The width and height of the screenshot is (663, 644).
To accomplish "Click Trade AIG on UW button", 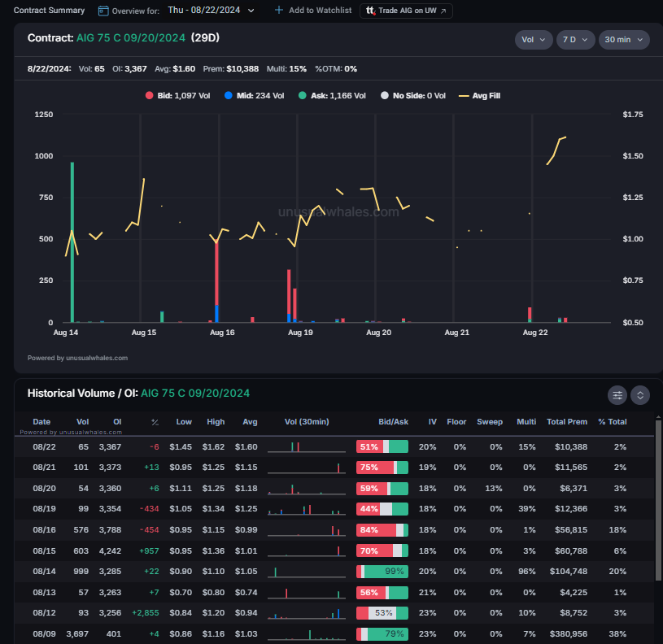I will coord(406,11).
